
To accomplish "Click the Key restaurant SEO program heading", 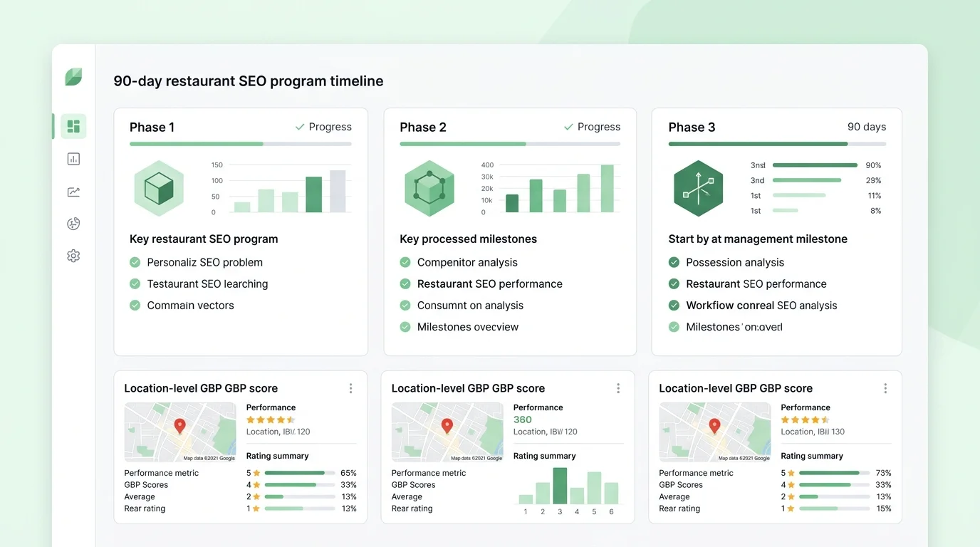I will [x=204, y=239].
